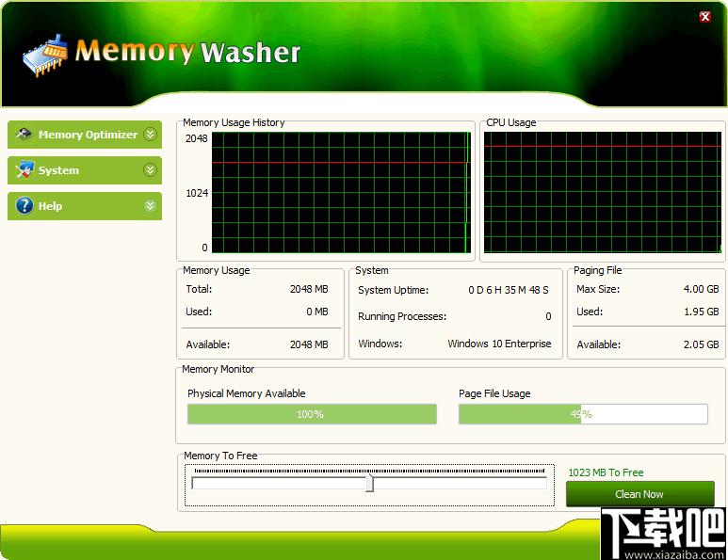The width and height of the screenshot is (728, 560).
Task: Click the Physical Memory Available progress bar
Action: 312,414
